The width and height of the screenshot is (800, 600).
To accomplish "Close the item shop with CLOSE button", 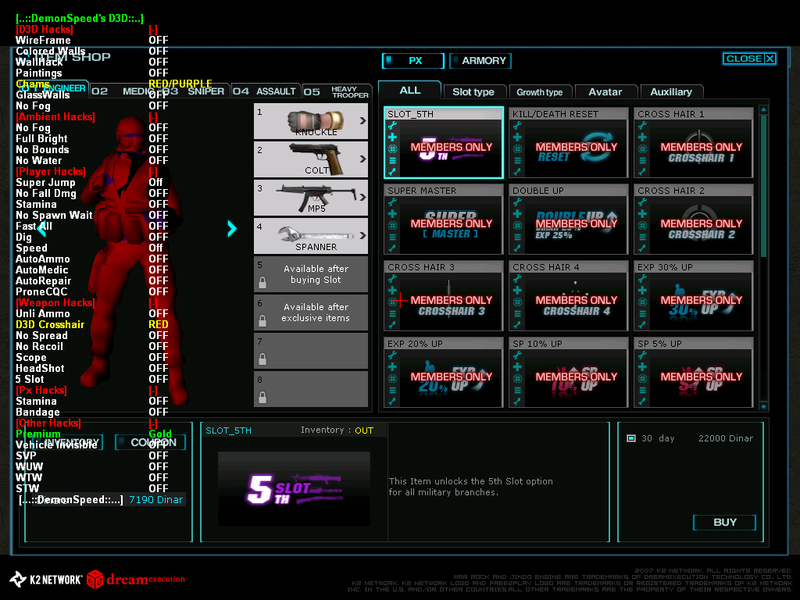I will (749, 59).
